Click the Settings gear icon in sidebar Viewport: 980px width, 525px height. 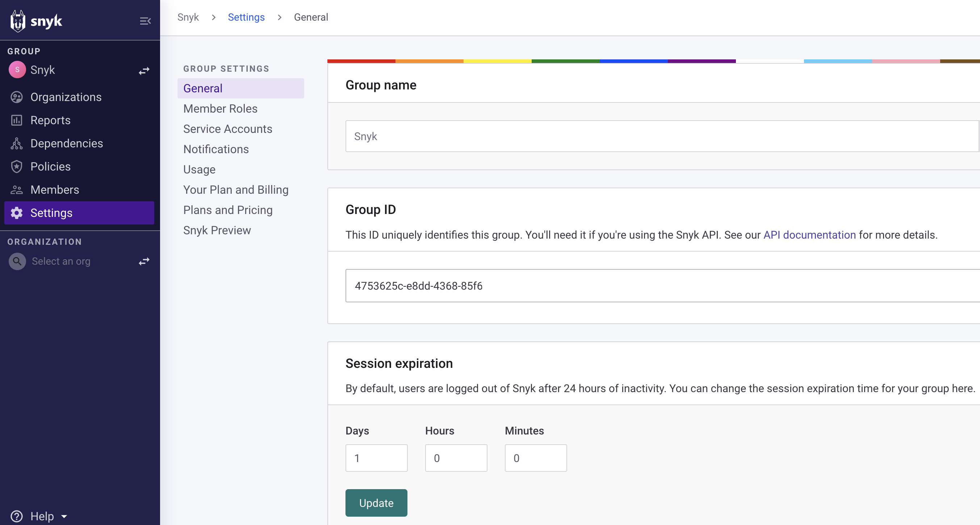(x=17, y=213)
